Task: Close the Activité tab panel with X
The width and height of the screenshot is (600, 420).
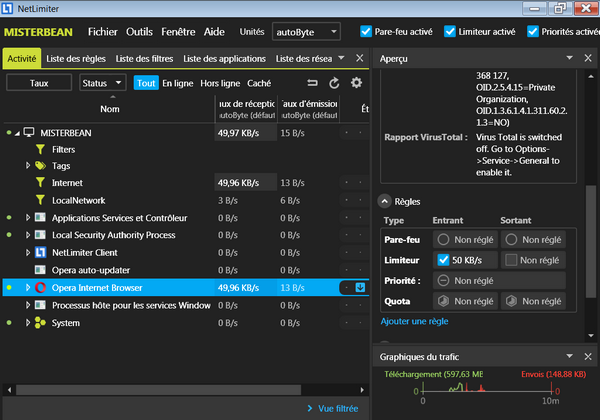Action: pos(359,58)
